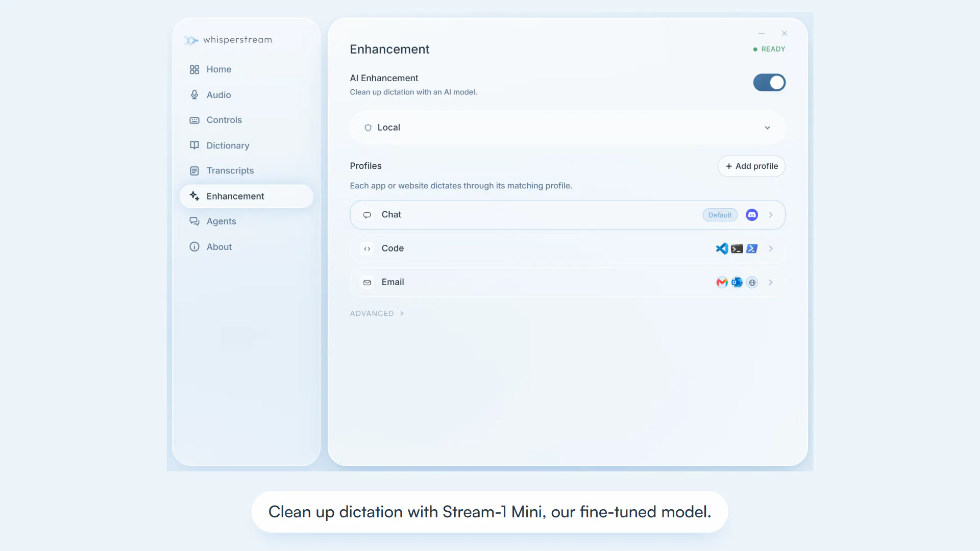Viewport: 980px width, 551px height.
Task: Click the Dictionary book icon
Action: pos(194,145)
